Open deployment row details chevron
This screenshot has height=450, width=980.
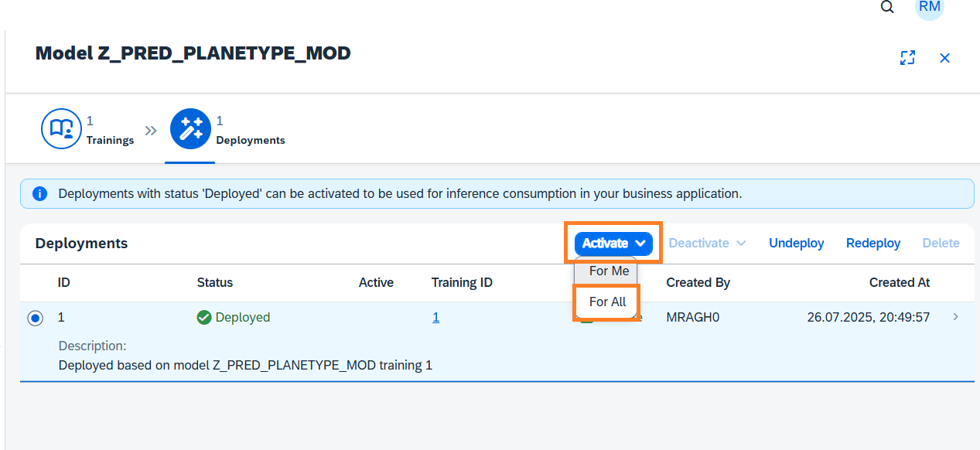(956, 317)
